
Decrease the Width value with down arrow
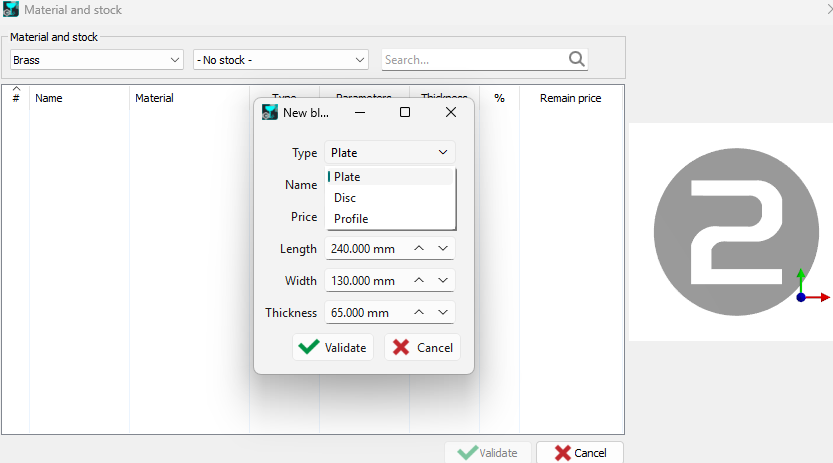coord(444,281)
